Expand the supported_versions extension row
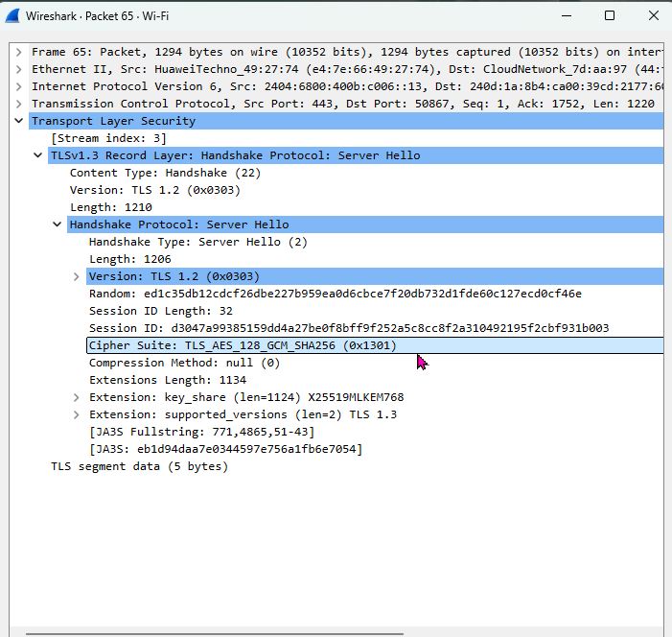The width and height of the screenshot is (672, 637). tap(76, 414)
